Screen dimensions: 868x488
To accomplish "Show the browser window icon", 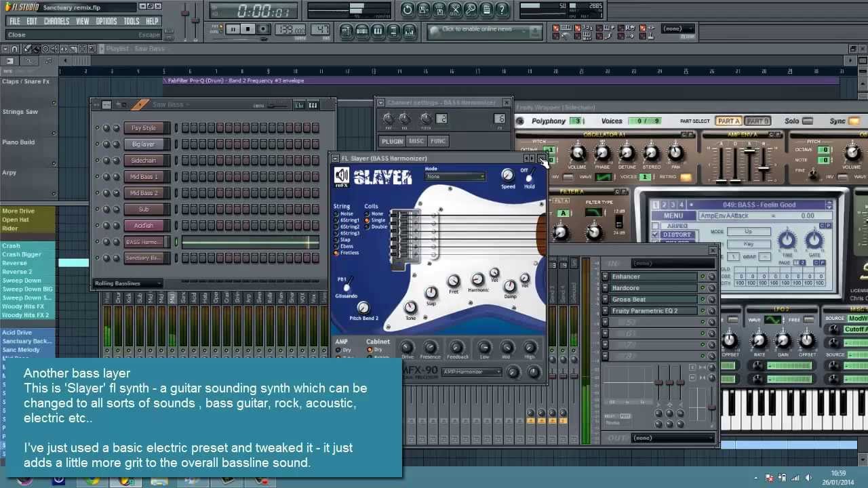I will click(393, 30).
